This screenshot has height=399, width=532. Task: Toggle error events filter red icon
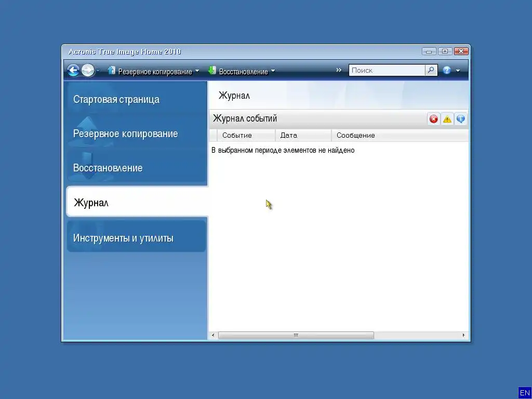pos(434,119)
